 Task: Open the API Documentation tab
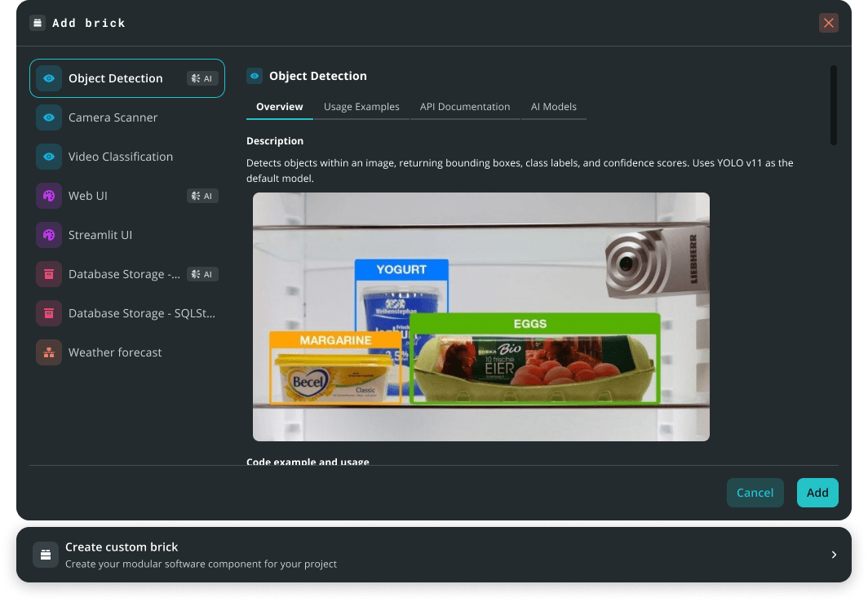[x=465, y=107]
